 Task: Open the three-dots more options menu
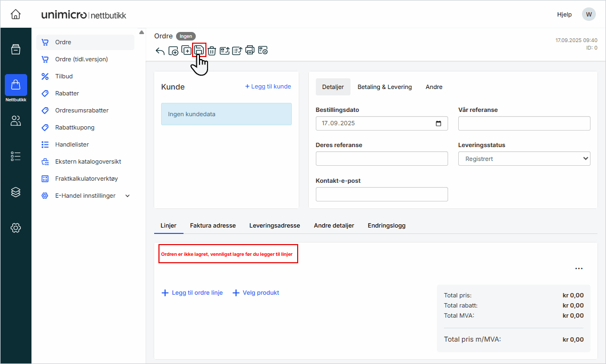pos(579,269)
